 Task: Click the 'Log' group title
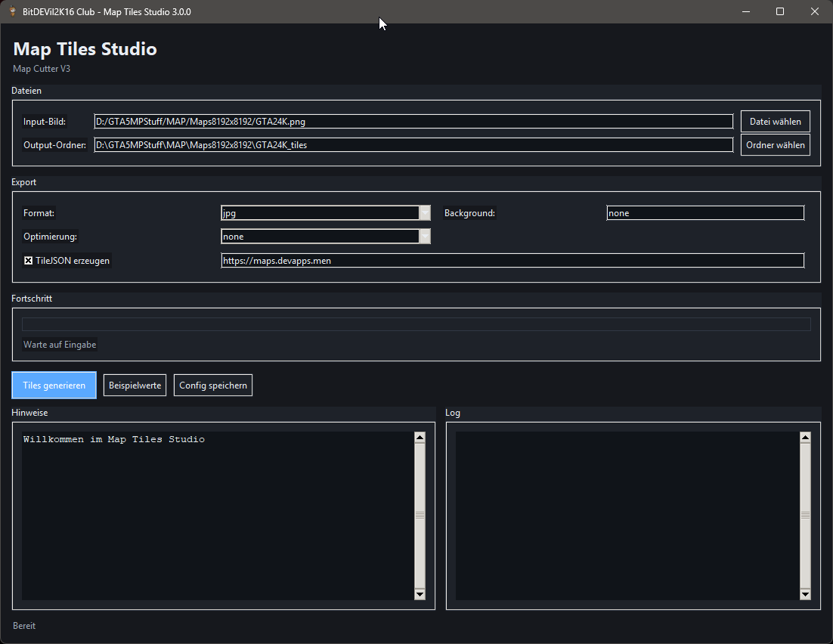453,413
